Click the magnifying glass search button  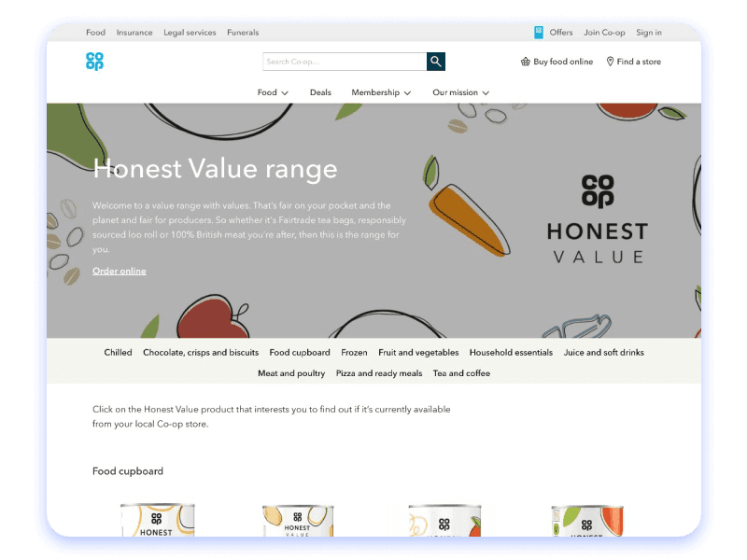coord(436,62)
